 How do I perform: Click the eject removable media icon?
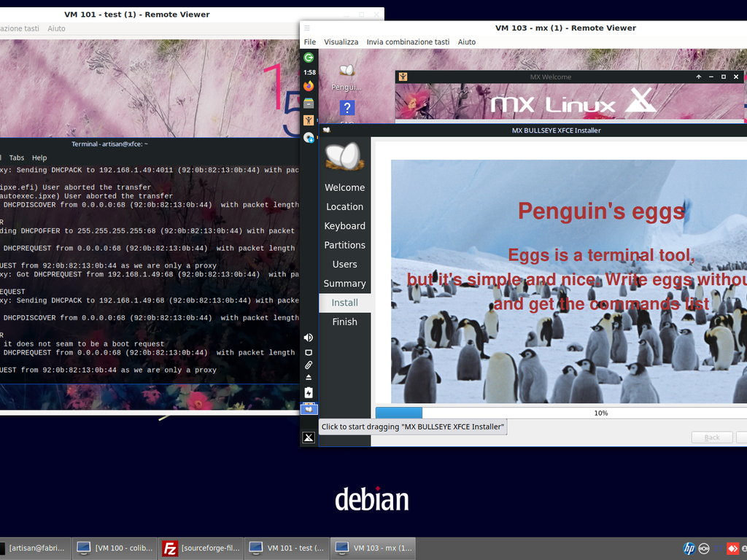309,378
